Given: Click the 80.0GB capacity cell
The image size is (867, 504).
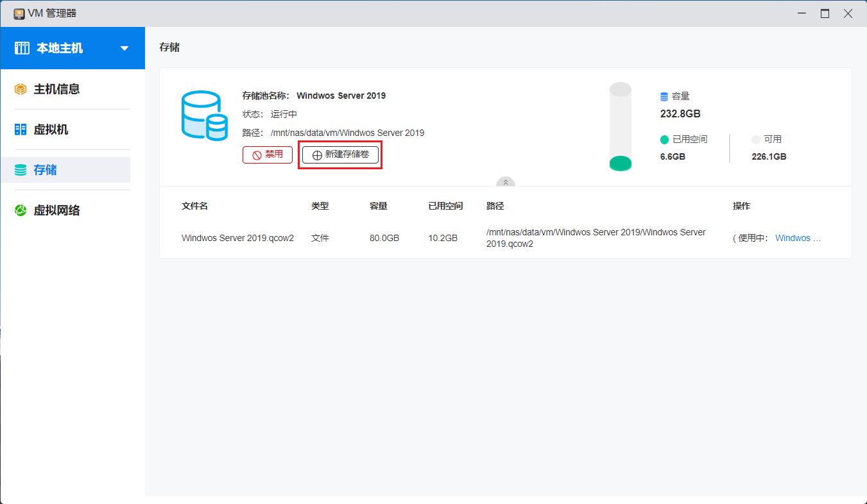Looking at the screenshot, I should click(x=384, y=238).
